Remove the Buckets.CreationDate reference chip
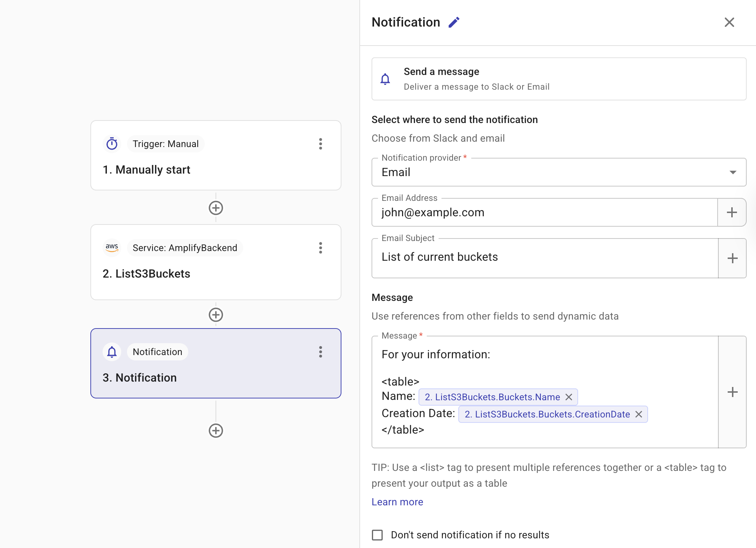 coord(639,414)
